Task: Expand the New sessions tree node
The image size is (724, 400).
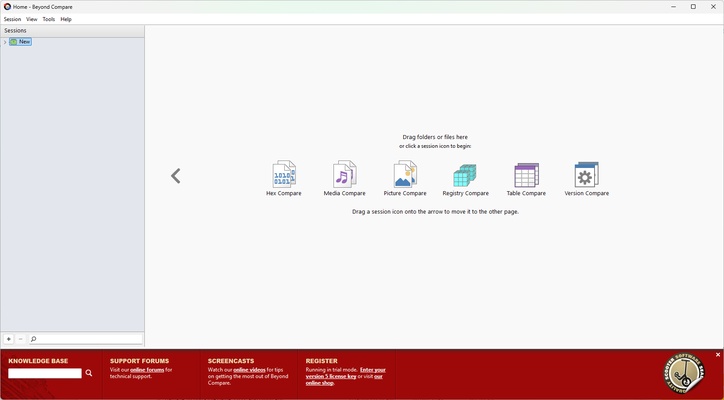Action: pos(5,42)
